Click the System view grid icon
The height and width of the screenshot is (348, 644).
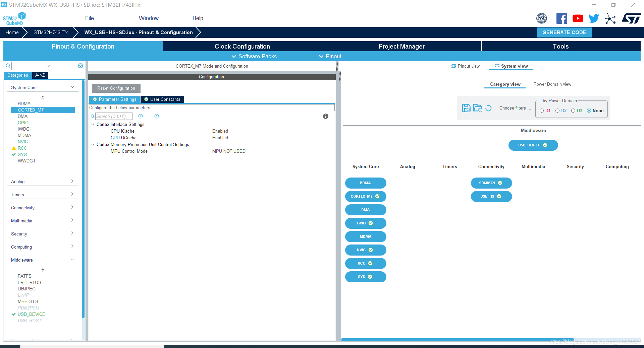coord(497,66)
